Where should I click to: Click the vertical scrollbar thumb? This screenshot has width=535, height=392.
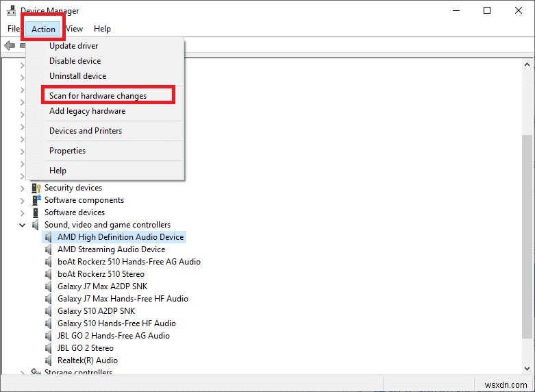527,236
